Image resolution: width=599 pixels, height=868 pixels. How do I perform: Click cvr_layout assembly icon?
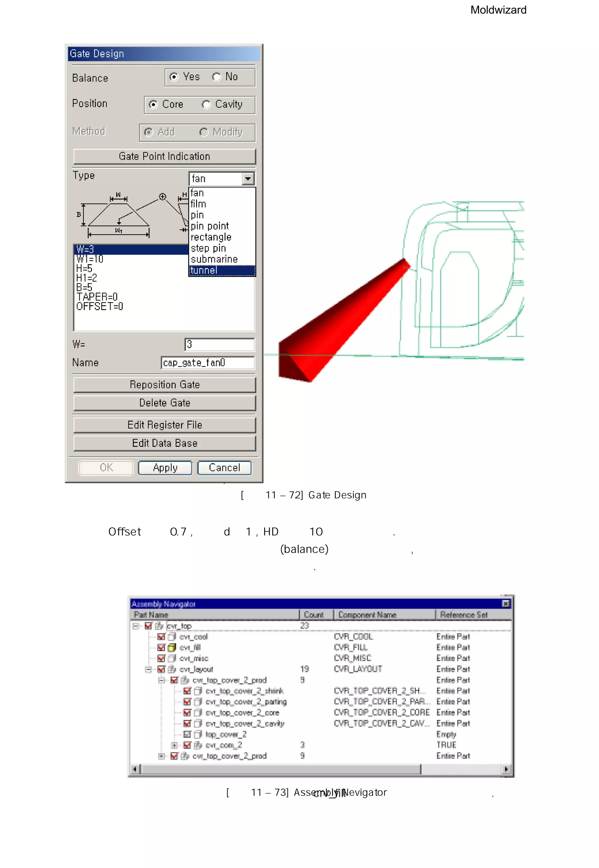tap(172, 669)
